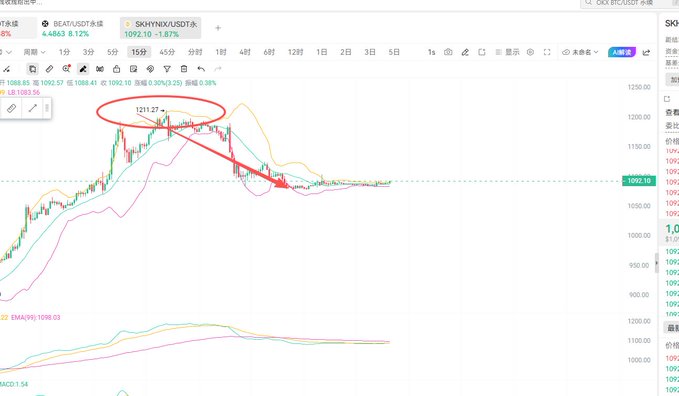Click the 1250.00 price axis label
Viewport: 679px width, 396px height.
pyautogui.click(x=639, y=87)
